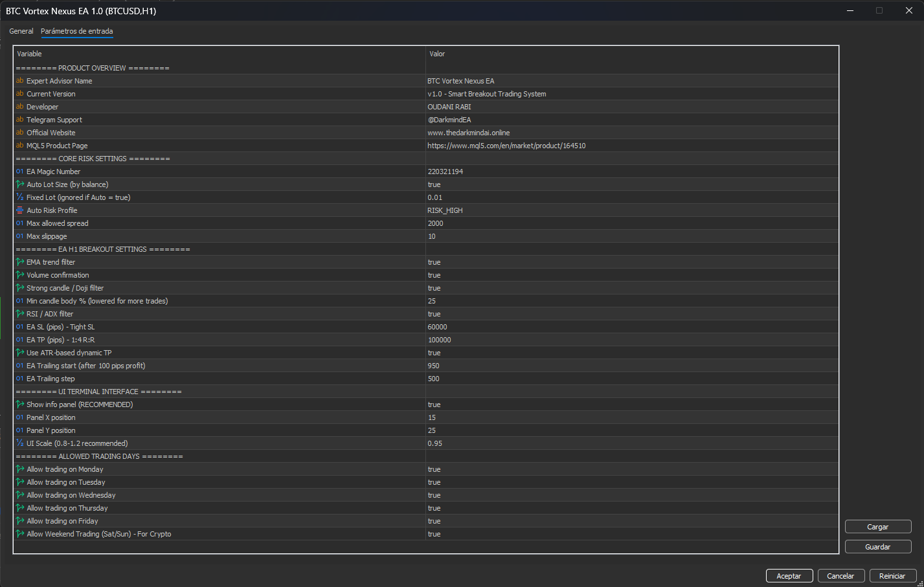The image size is (924, 587).
Task: Select the EA TP value 100000
Action: (x=440, y=340)
